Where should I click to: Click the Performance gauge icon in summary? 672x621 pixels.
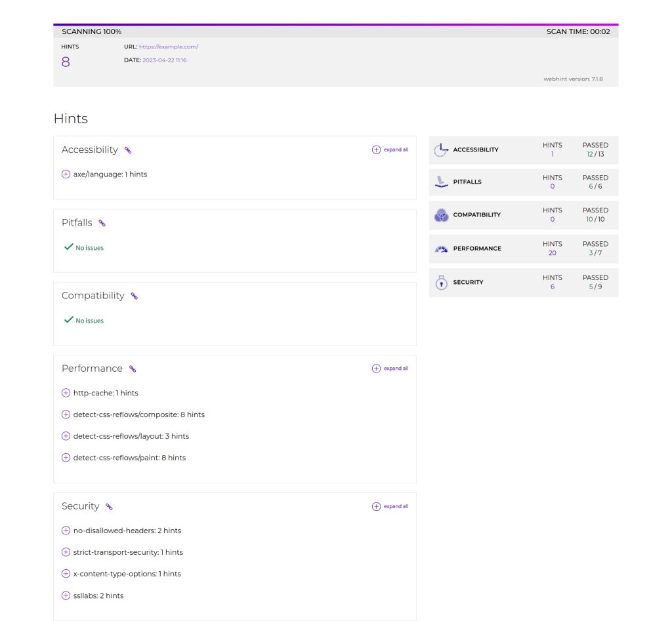tap(441, 249)
